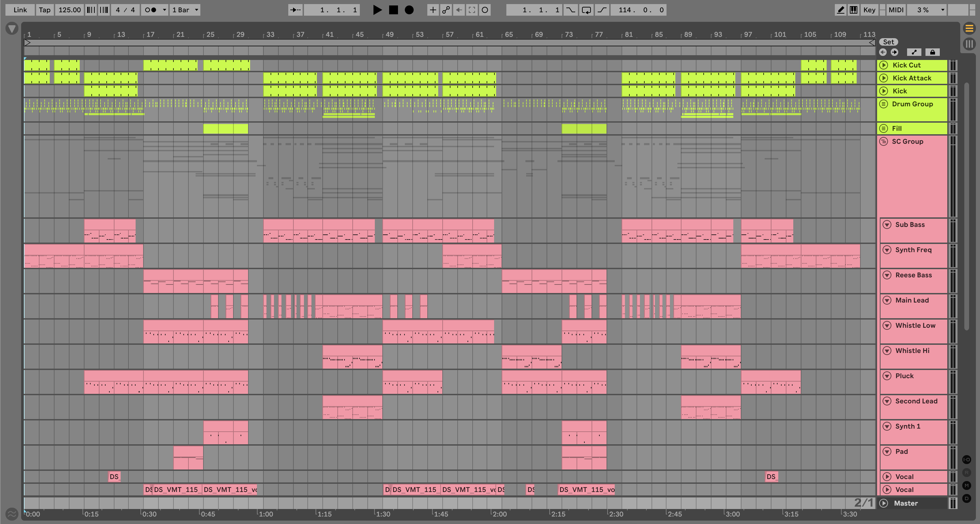Collapse the SC Group
Image resolution: width=980 pixels, height=524 pixels.
click(x=884, y=141)
